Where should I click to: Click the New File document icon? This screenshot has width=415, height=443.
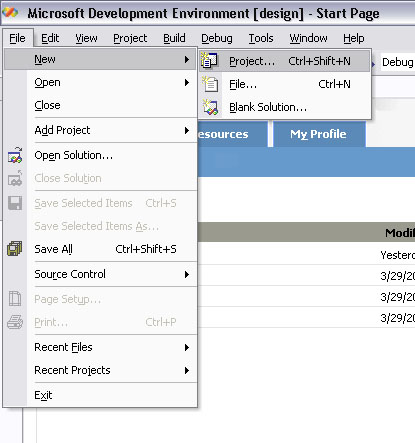(210, 84)
